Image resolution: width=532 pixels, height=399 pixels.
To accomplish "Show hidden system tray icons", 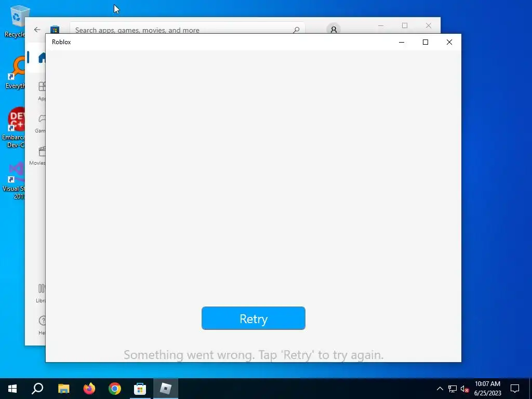I will tap(440, 389).
